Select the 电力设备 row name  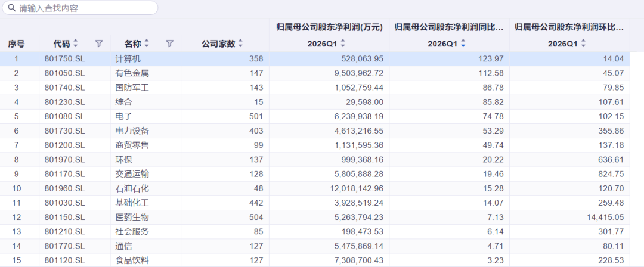(x=132, y=131)
